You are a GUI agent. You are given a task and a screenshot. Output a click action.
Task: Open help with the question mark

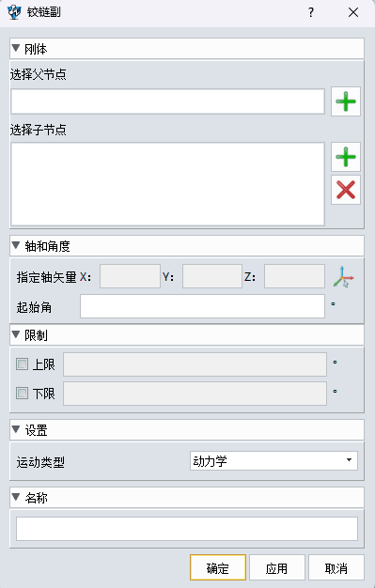pyautogui.click(x=311, y=12)
